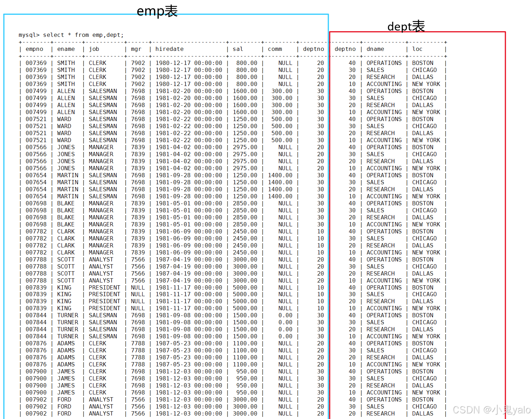
Task: Select KING's PRESIDENT job in the ACCOUNTING row
Action: pos(105,308)
